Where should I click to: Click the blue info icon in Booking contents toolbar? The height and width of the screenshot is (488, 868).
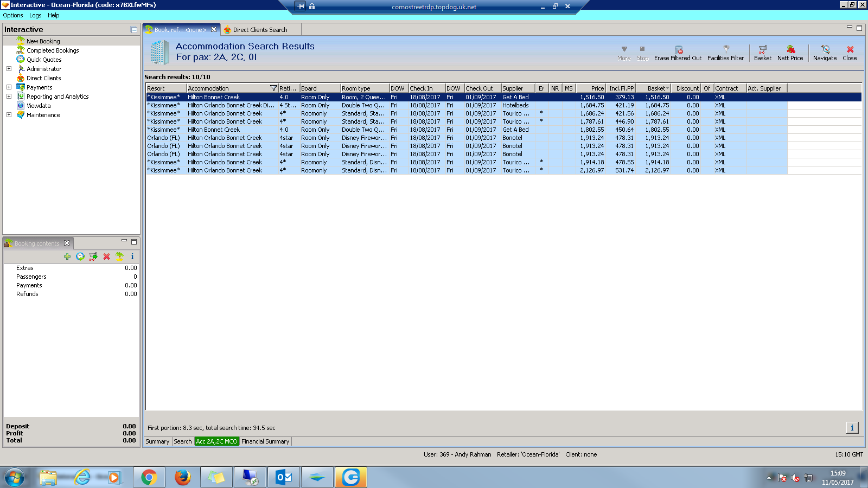pyautogui.click(x=132, y=256)
